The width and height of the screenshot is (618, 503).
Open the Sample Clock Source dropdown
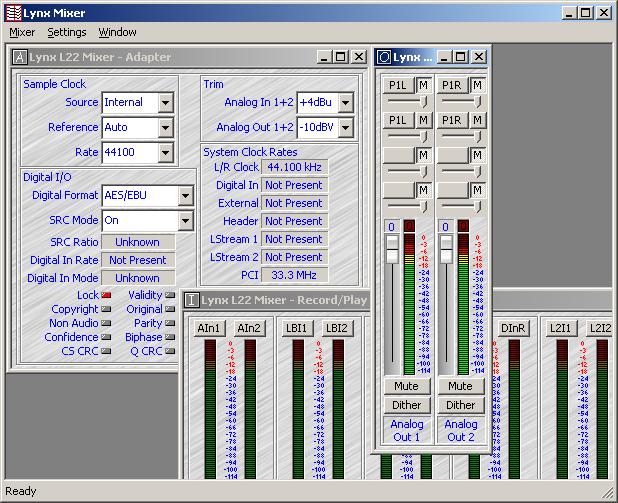[166, 102]
